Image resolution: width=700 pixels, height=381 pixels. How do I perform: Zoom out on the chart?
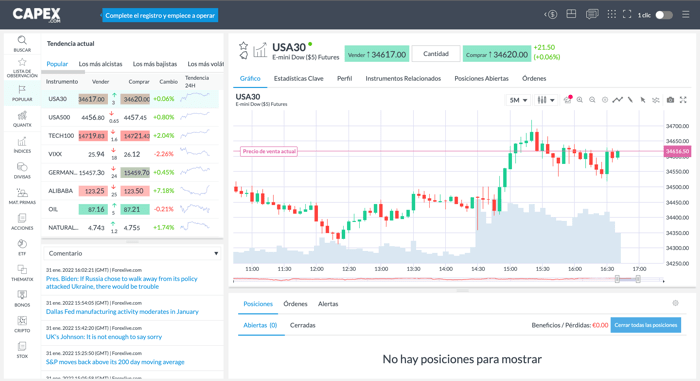[592, 100]
